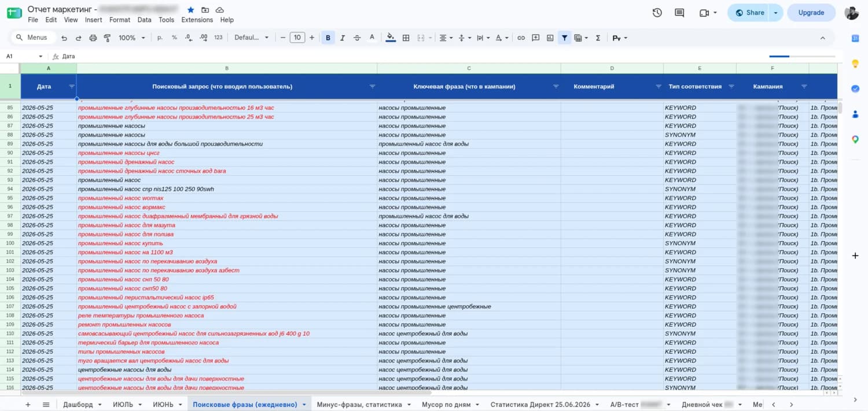
Task: Click the Move to folder icon
Action: [205, 10]
